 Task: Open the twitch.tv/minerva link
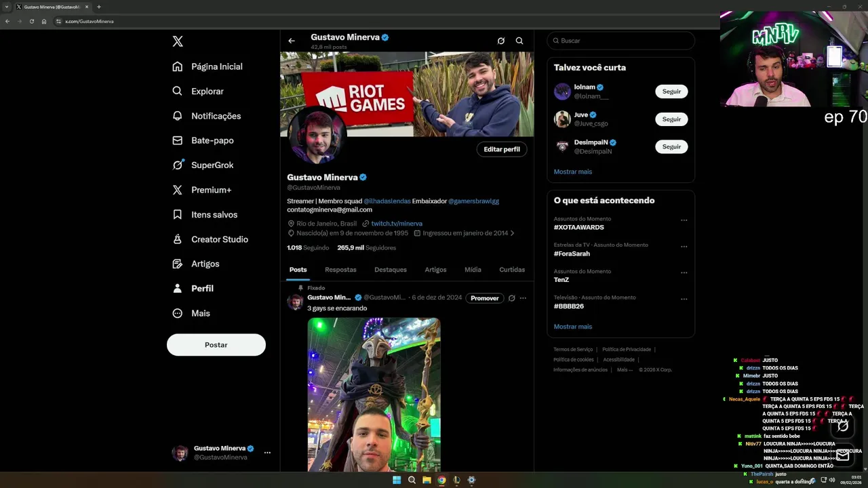coord(397,224)
